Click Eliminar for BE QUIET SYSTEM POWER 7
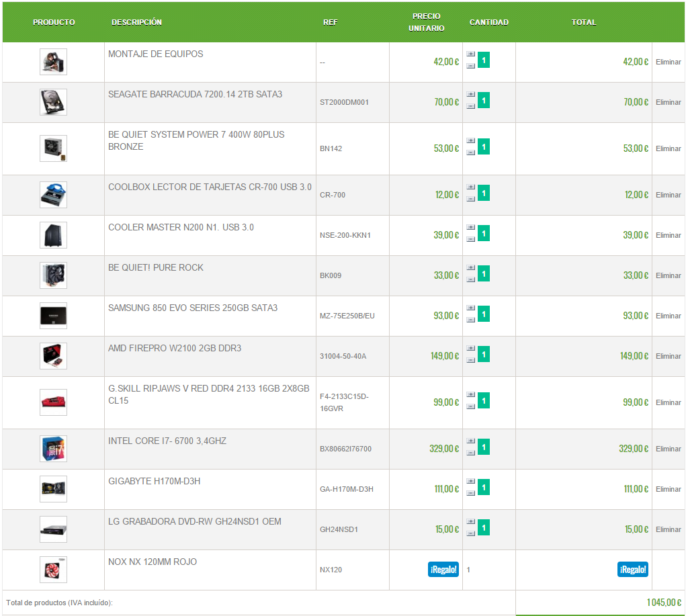 [x=669, y=148]
